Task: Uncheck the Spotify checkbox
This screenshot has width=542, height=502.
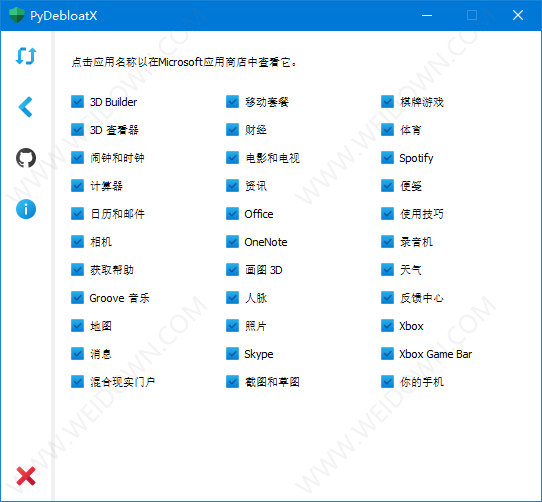Action: click(x=387, y=158)
